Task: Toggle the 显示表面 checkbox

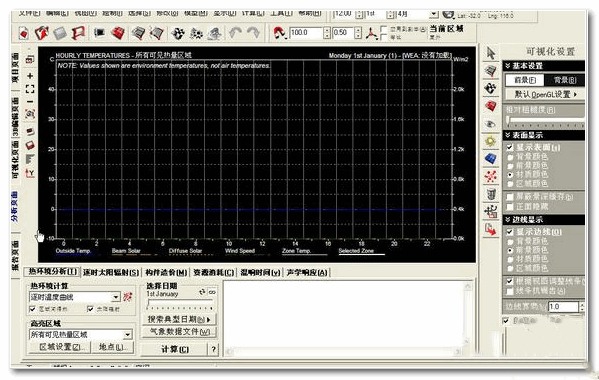Action: coord(510,147)
